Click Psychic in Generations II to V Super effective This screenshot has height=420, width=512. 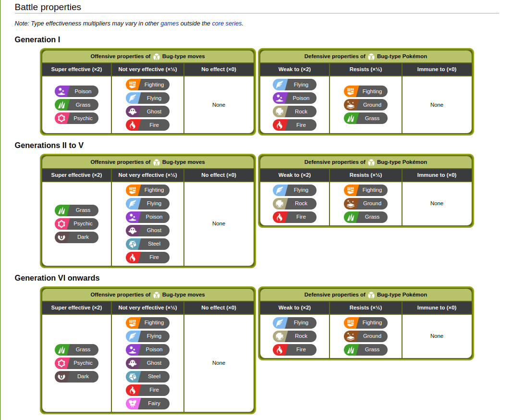pos(76,224)
